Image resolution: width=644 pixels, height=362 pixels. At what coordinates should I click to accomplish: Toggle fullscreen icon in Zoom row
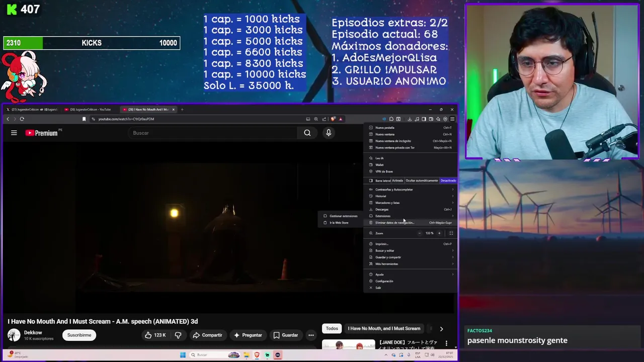tap(451, 233)
